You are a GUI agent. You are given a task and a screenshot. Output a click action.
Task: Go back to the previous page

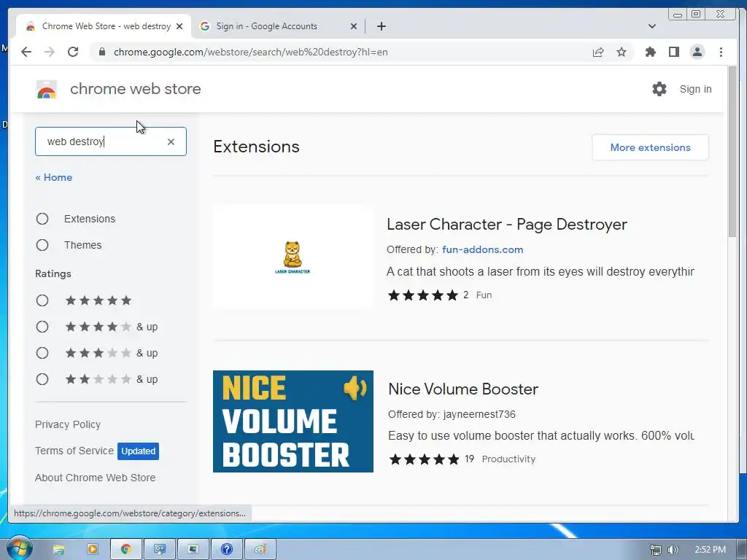point(26,52)
